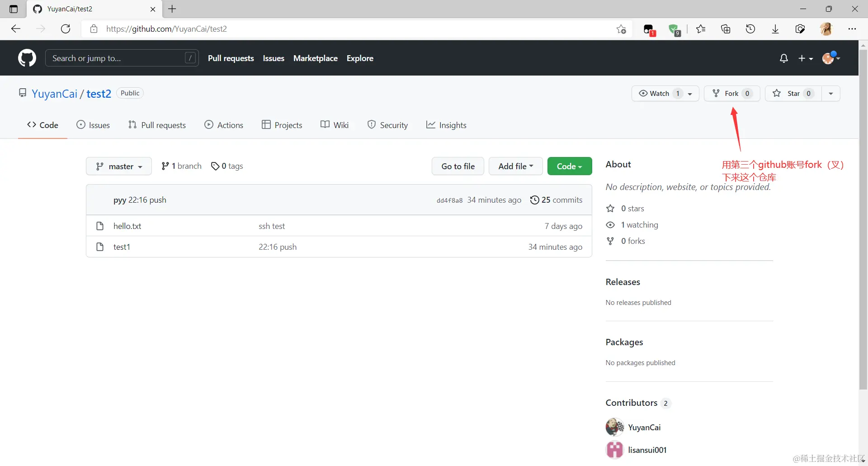The height and width of the screenshot is (466, 868).
Task: Click the GitHub Octocat logo
Action: [27, 58]
